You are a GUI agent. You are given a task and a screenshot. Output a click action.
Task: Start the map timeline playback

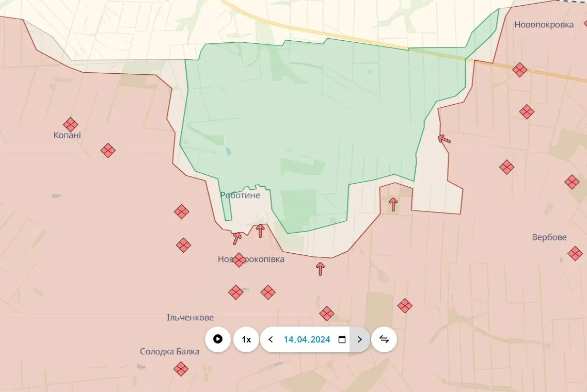(218, 339)
